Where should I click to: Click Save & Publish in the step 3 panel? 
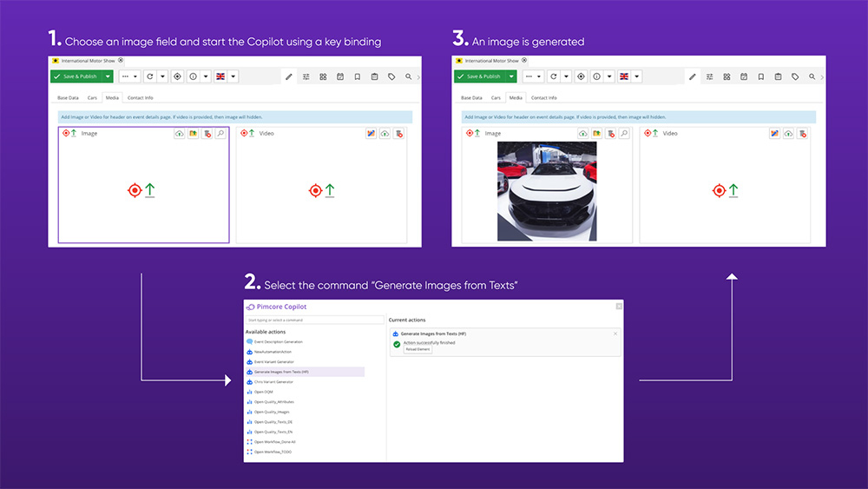(479, 76)
